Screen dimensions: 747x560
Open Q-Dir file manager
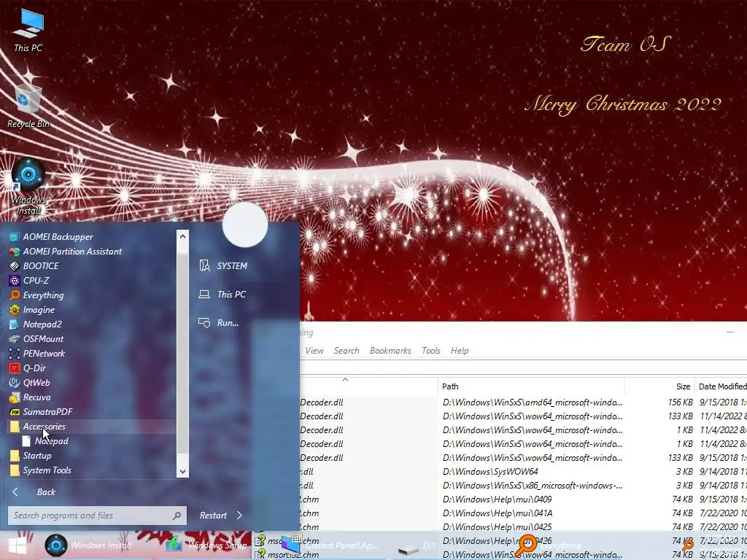tap(28, 368)
